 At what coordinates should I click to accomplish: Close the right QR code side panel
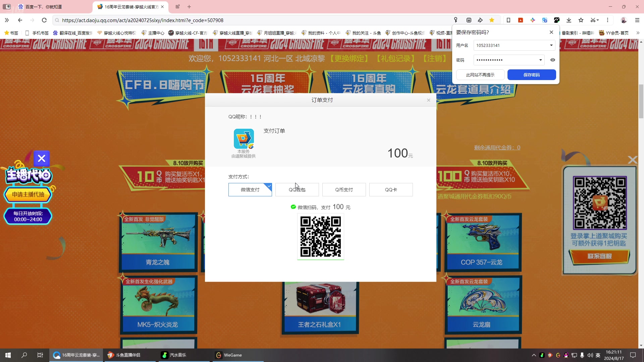(632, 160)
